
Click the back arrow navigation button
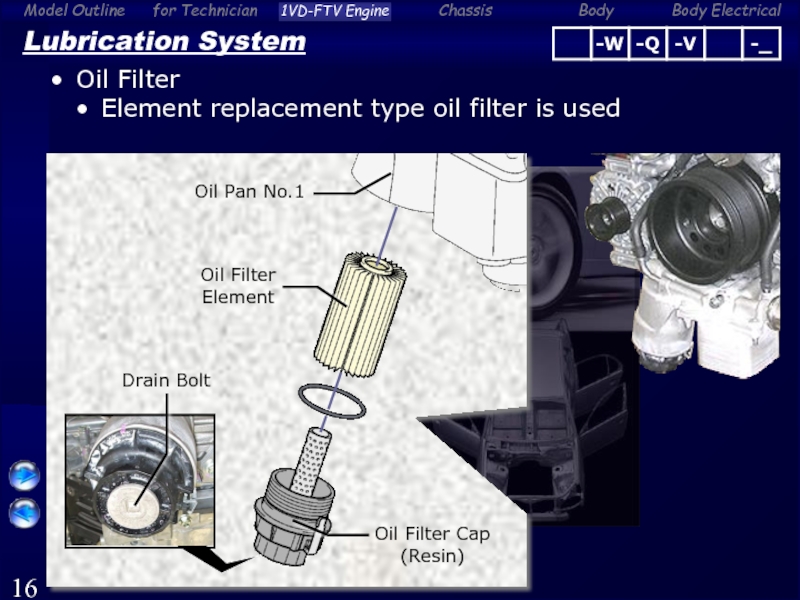[24, 513]
